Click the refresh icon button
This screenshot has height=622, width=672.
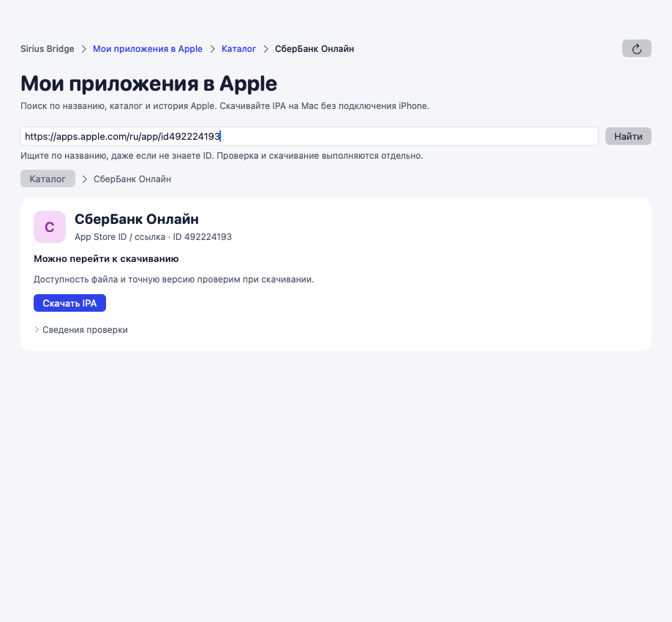636,48
